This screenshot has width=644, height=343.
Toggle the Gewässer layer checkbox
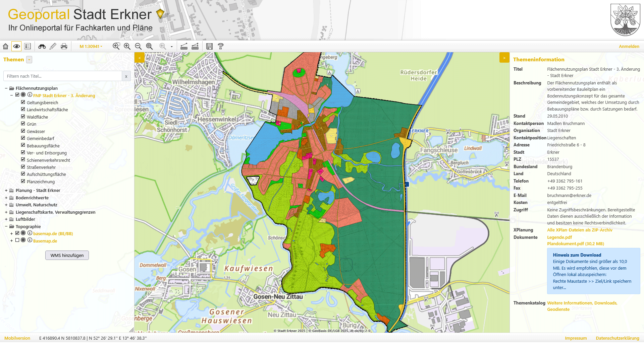tap(23, 131)
